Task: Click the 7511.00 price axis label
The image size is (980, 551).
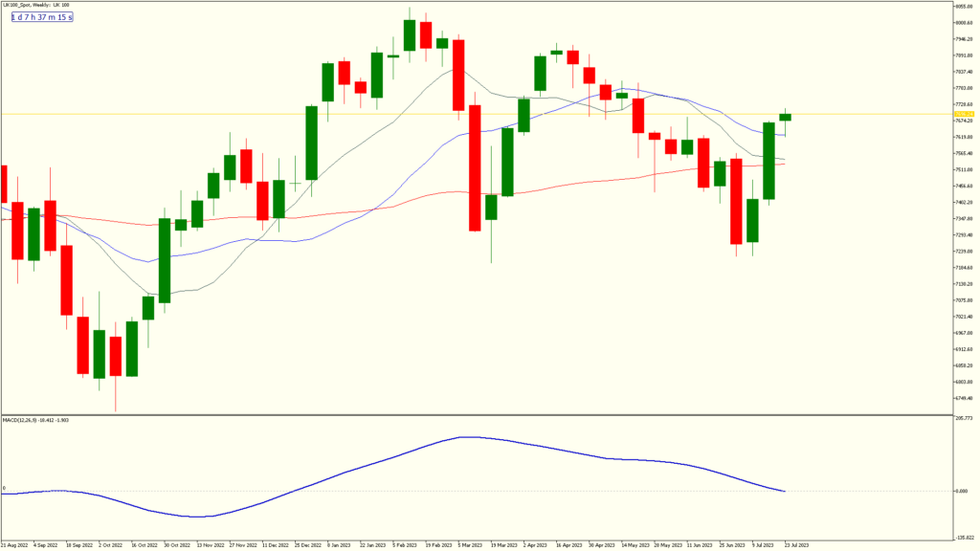Action: click(x=950, y=169)
